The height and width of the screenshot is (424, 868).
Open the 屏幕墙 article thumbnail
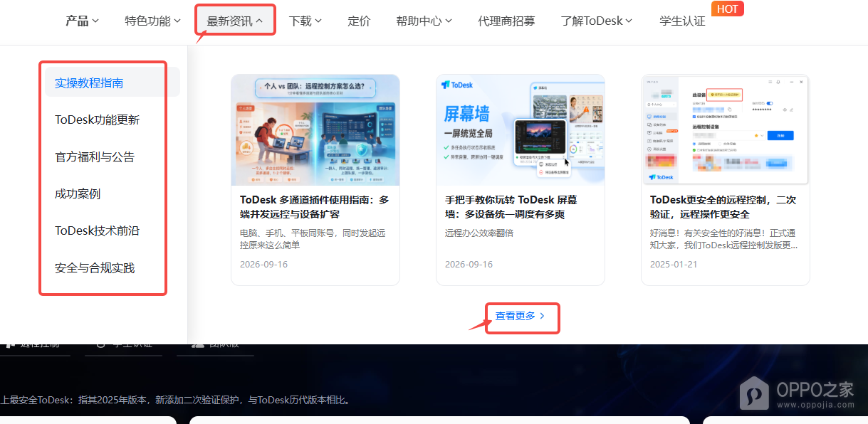coord(521,130)
